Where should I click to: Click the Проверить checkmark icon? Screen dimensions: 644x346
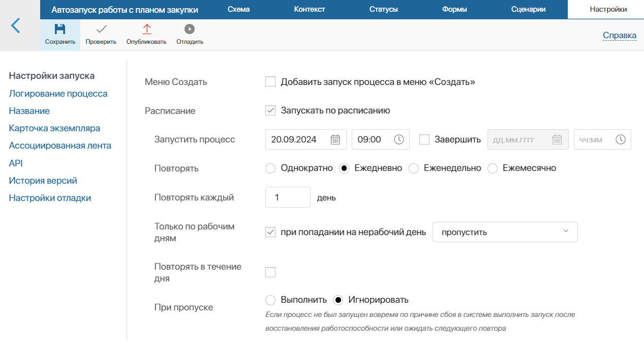point(101,30)
